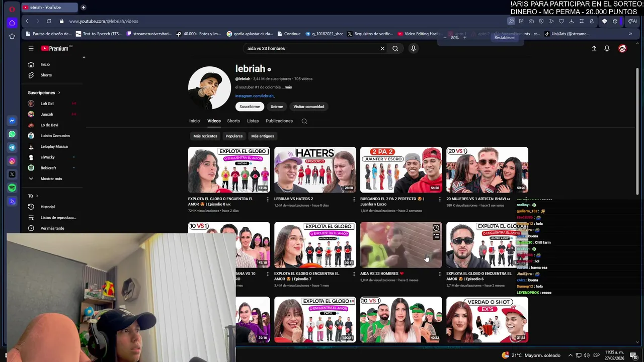Expand channel description with ...más
Viewport: 644px width, 362px height.
(x=287, y=87)
